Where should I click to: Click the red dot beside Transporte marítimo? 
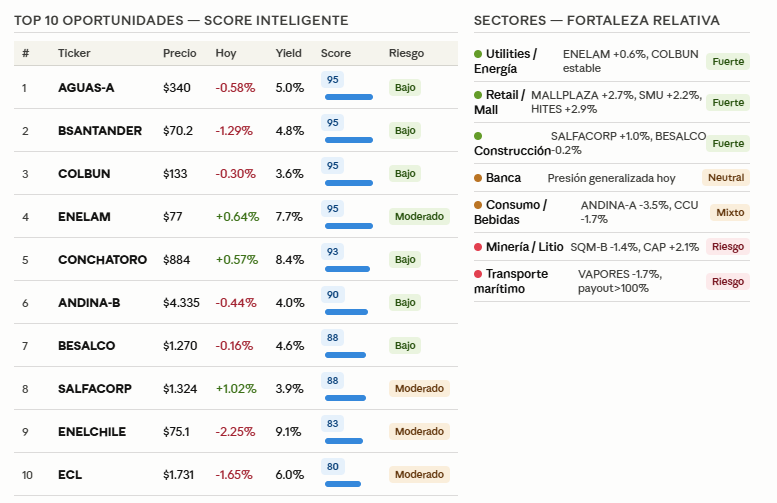click(478, 274)
